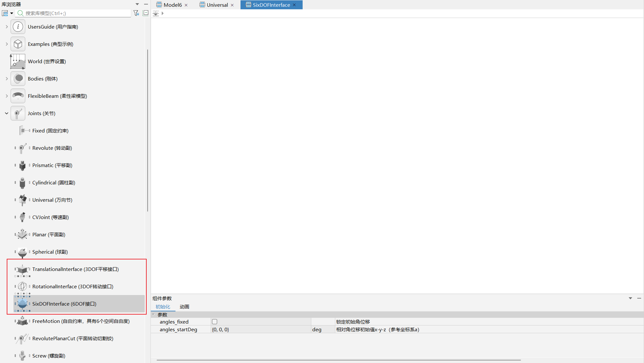Select the Universal joint icon in library
The height and width of the screenshot is (363, 644).
[22, 200]
